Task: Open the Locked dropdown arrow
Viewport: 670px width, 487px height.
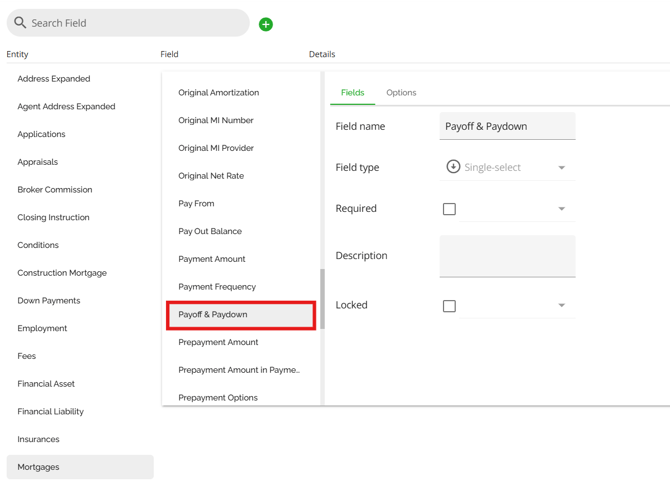Action: coord(561,306)
